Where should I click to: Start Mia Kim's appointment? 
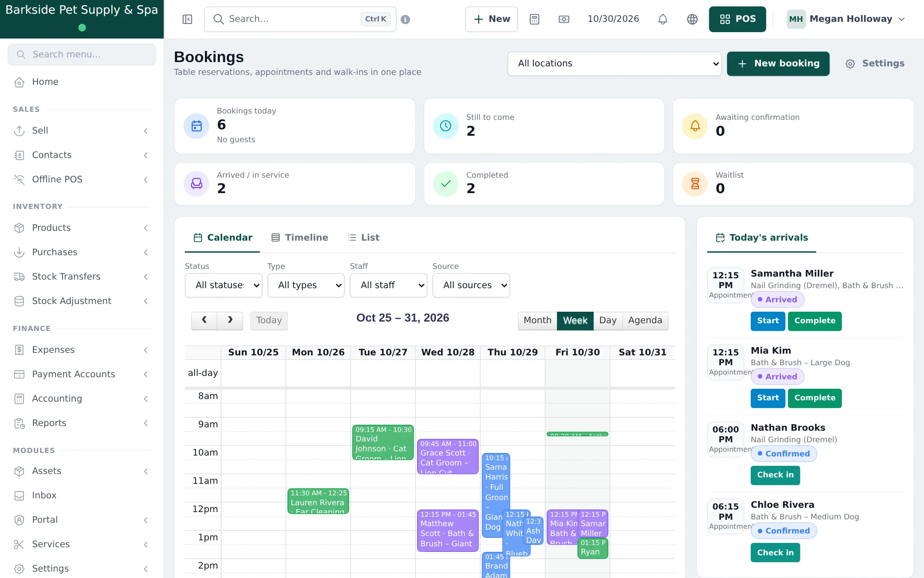768,398
